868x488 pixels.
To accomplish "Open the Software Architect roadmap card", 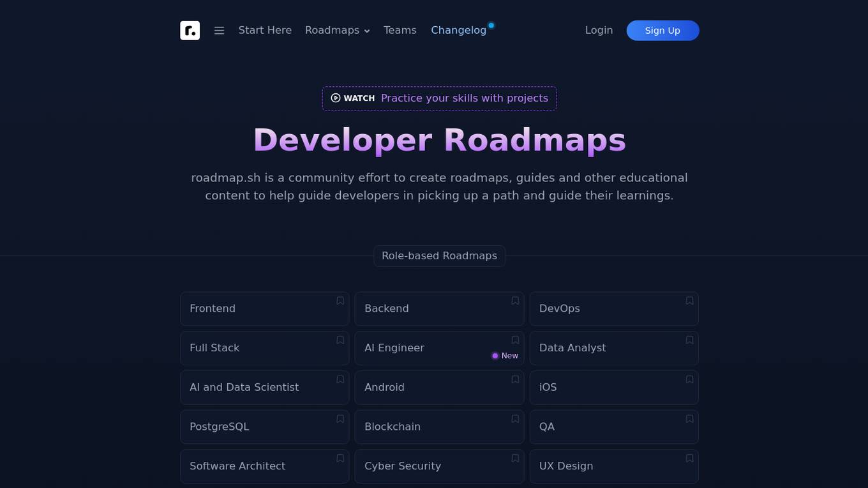I will click(x=265, y=466).
